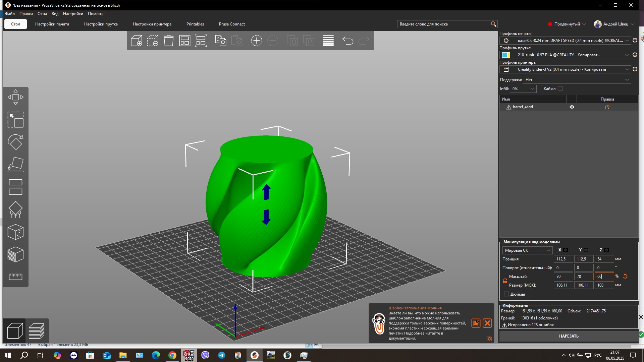Click the Arrange objects toolbar icon

[x=184, y=41]
